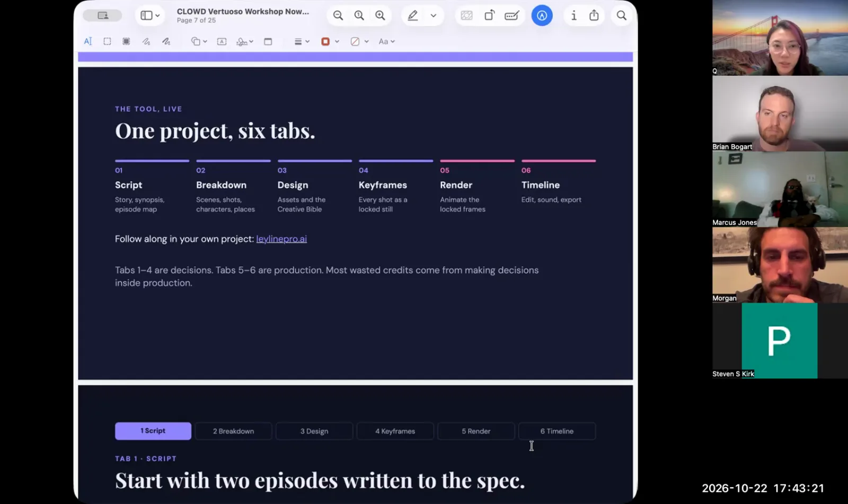
Task: Select the 1 Script tab
Action: pyautogui.click(x=153, y=431)
